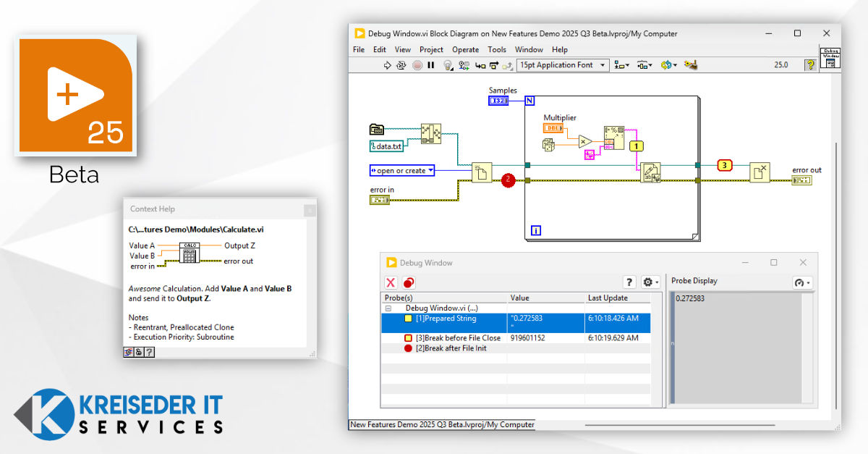The image size is (868, 454).
Task: Click the Clean Up Diagram broom icon
Action: point(691,65)
